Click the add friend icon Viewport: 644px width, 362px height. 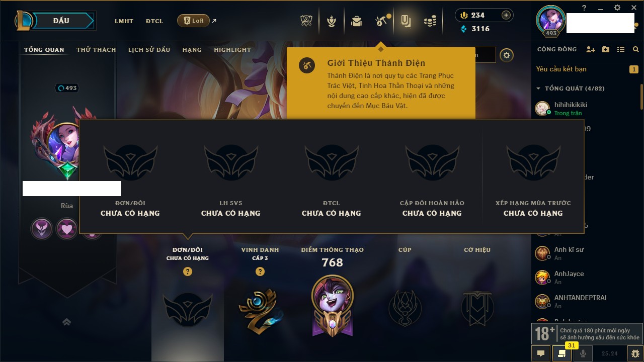(x=591, y=49)
